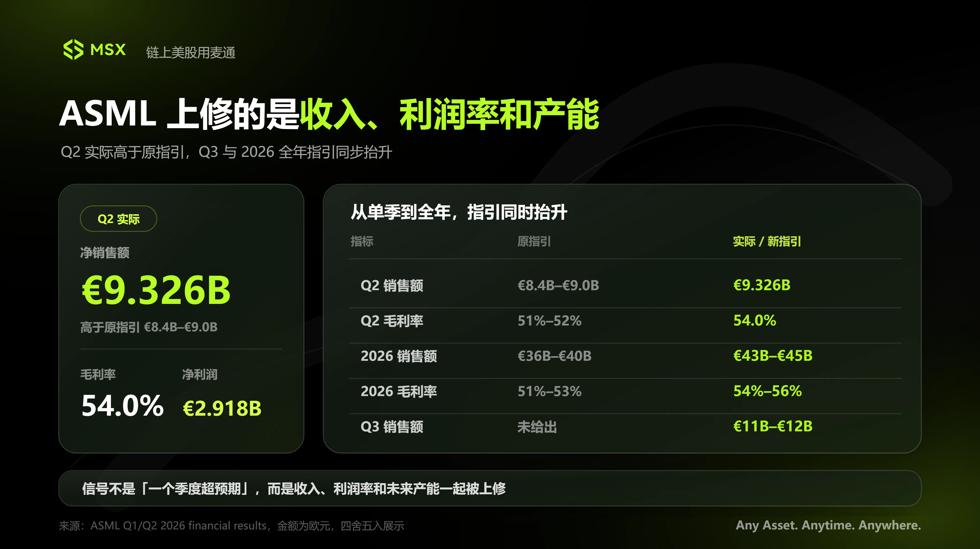Click the €43B–€45B new guidance value
The image size is (980, 549).
773,356
